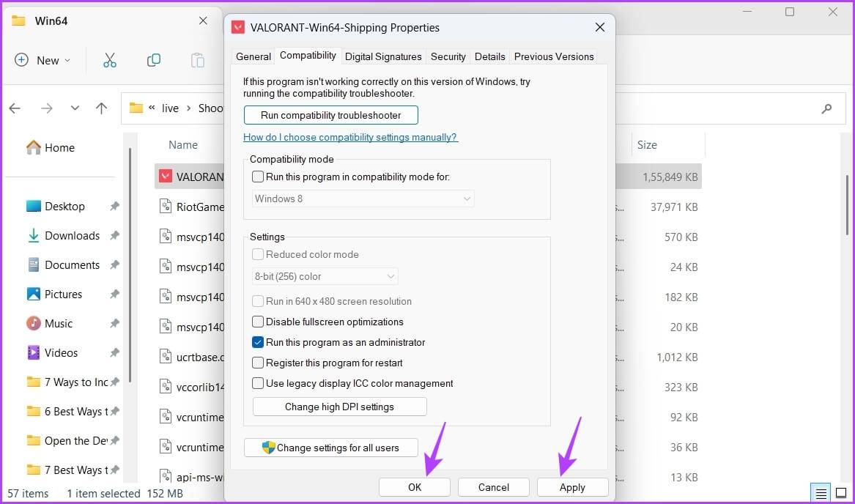
Task: Open Pictures in the sidebar
Action: coord(54,294)
